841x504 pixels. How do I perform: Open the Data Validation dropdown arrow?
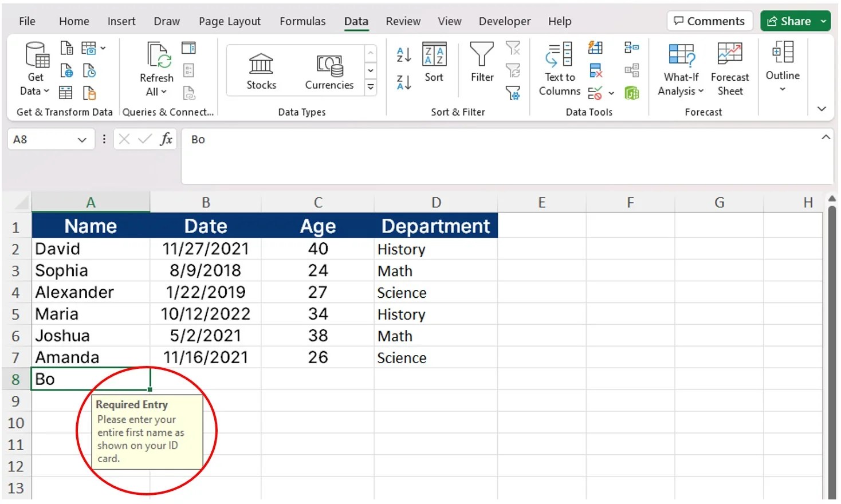[x=611, y=93]
